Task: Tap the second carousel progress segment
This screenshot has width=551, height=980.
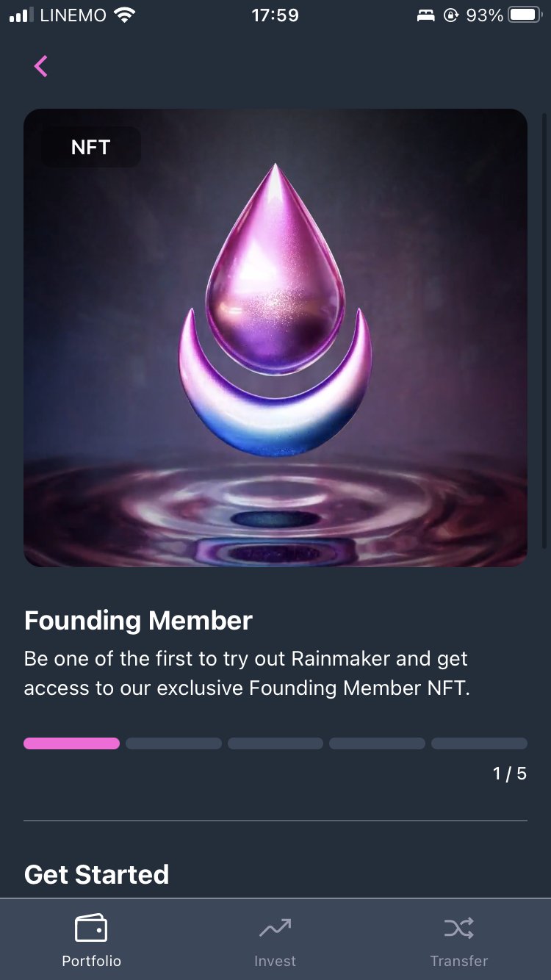Action: 173,743
